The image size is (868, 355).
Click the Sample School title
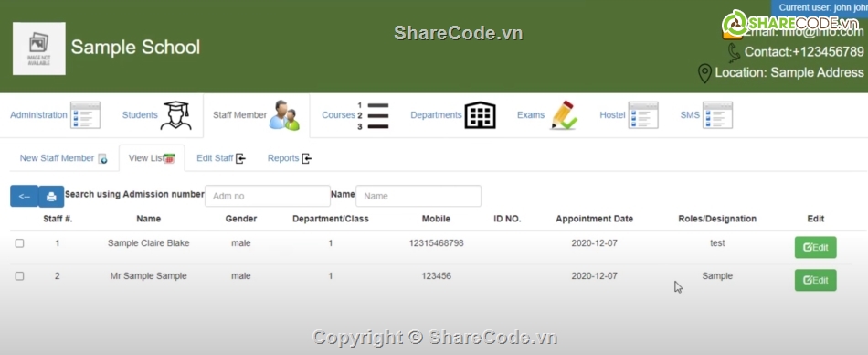pyautogui.click(x=135, y=48)
